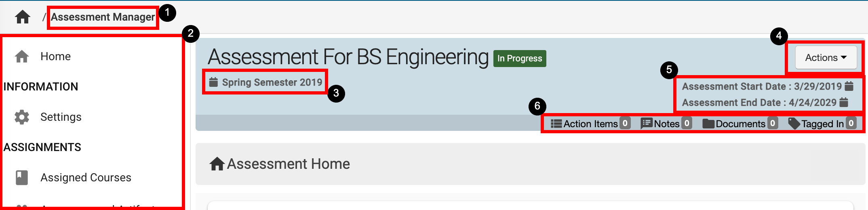Click the home icon in the breadcrumb
This screenshot has height=210, width=868.
pyautogui.click(x=23, y=17)
